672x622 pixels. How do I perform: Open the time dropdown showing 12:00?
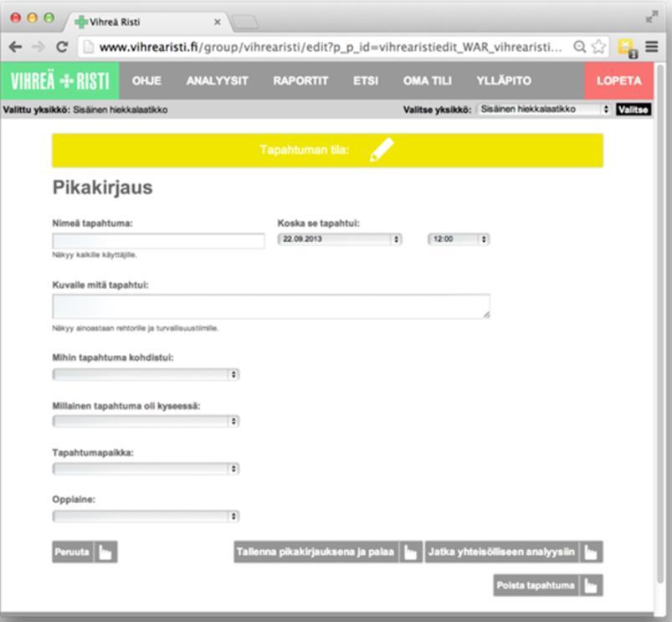459,239
